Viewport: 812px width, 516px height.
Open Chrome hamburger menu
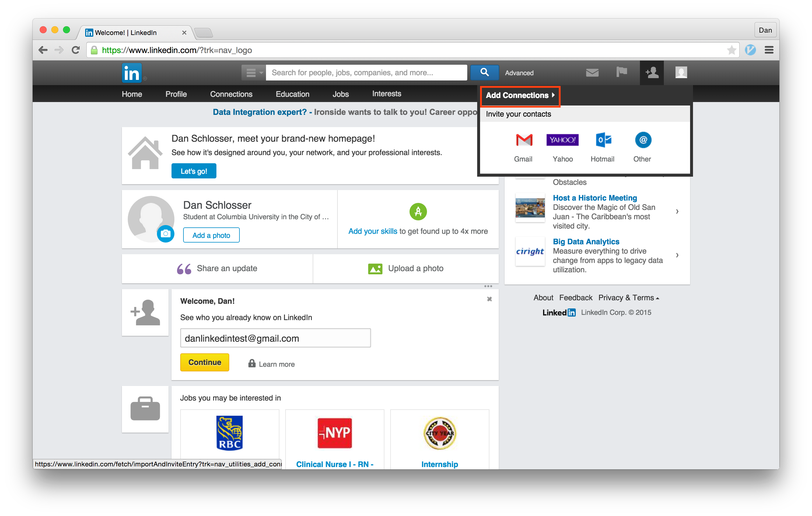pyautogui.click(x=769, y=50)
